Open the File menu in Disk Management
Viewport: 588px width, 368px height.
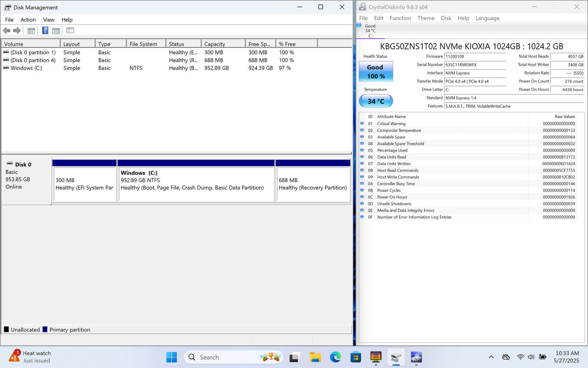tap(9, 20)
